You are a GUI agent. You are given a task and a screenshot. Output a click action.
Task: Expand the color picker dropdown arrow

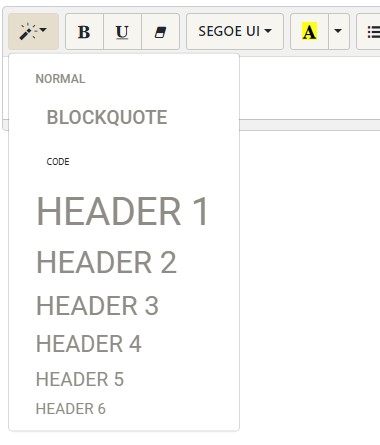[x=339, y=32]
